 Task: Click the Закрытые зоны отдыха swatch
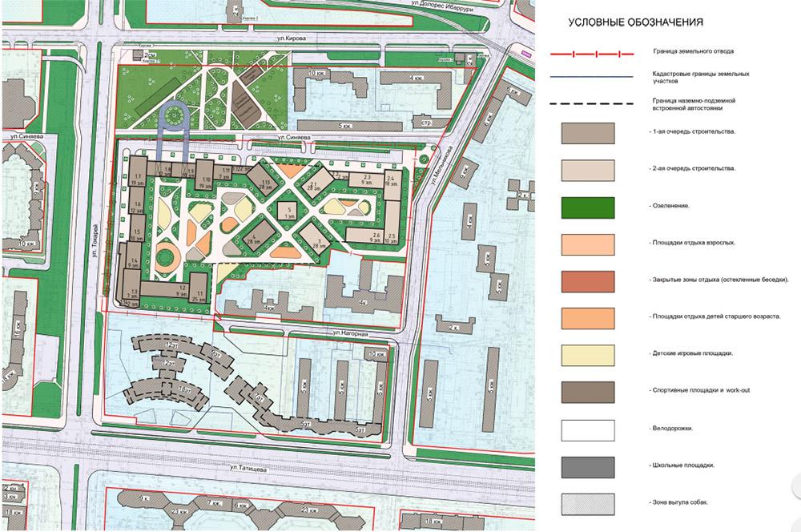tap(588, 281)
